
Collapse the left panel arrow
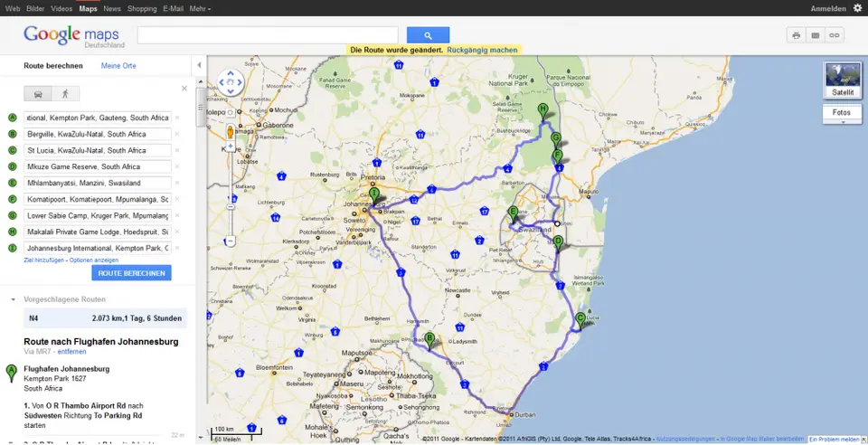199,65
